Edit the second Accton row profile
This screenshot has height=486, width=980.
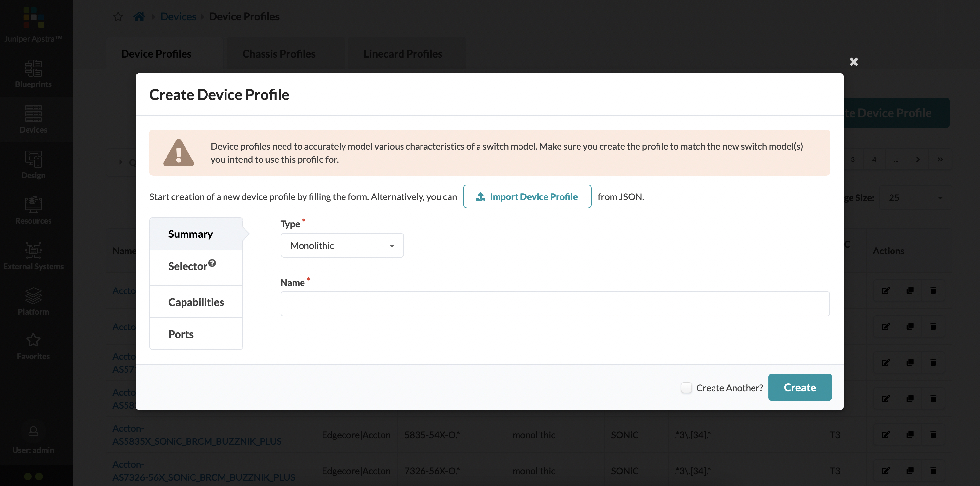point(886,327)
